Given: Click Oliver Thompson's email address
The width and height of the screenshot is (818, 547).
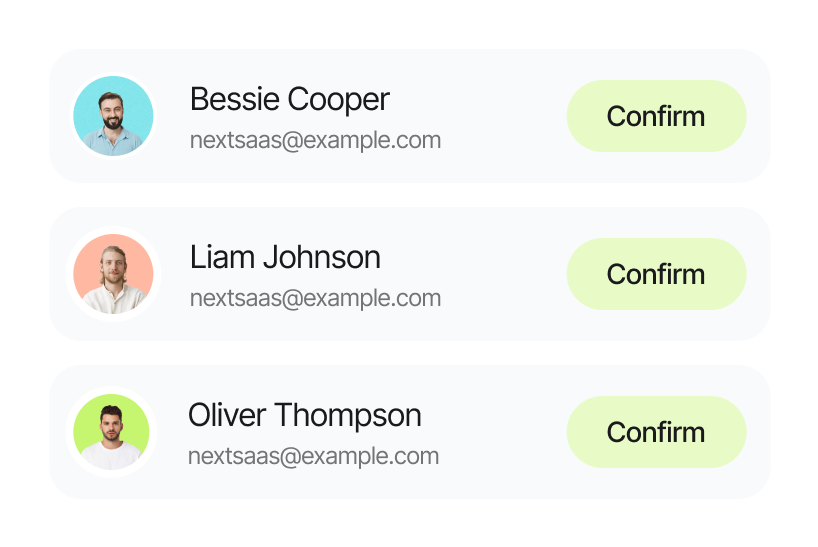Looking at the screenshot, I should (x=313, y=457).
